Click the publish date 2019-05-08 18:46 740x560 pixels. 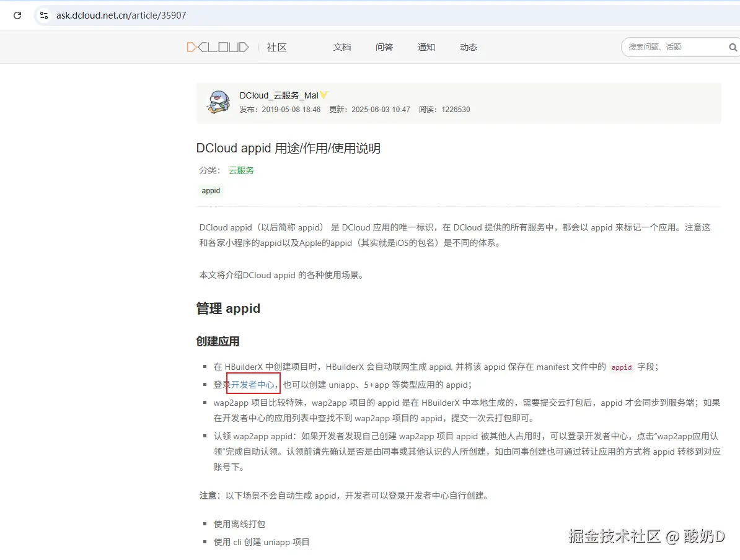pos(291,110)
